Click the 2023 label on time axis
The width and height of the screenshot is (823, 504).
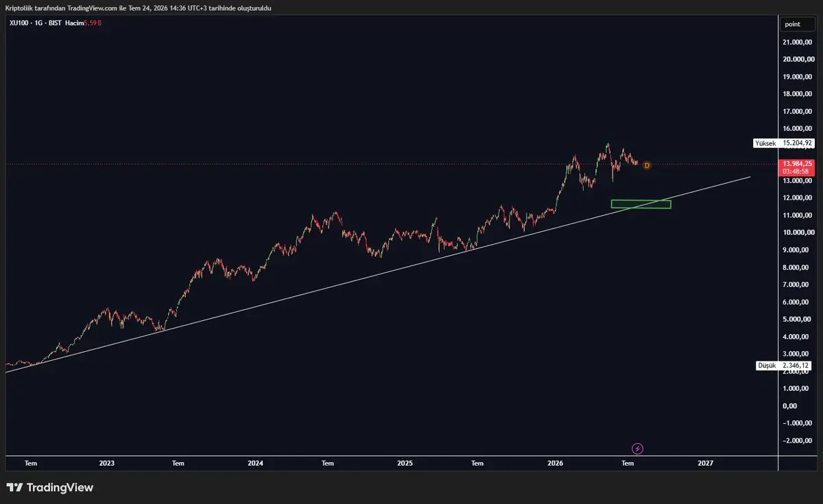(x=106, y=464)
